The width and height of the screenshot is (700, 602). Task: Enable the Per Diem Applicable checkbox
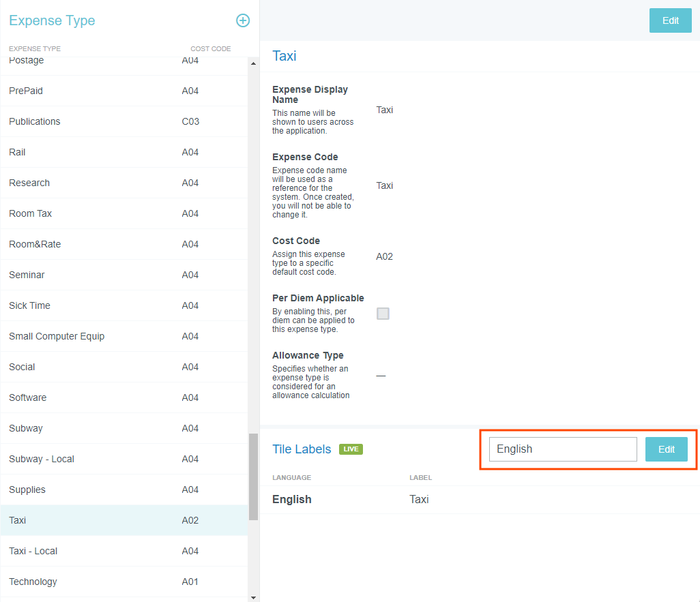[383, 314]
